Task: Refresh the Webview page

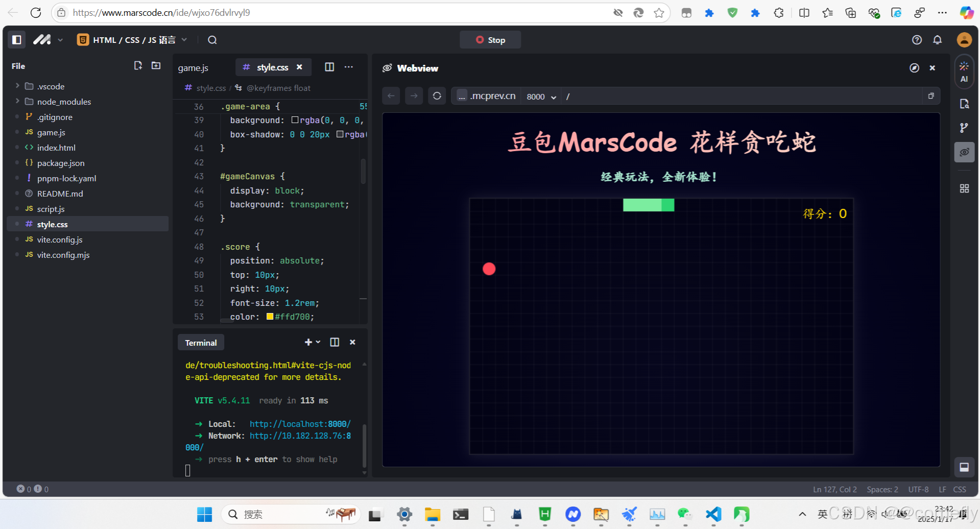Action: click(x=437, y=95)
